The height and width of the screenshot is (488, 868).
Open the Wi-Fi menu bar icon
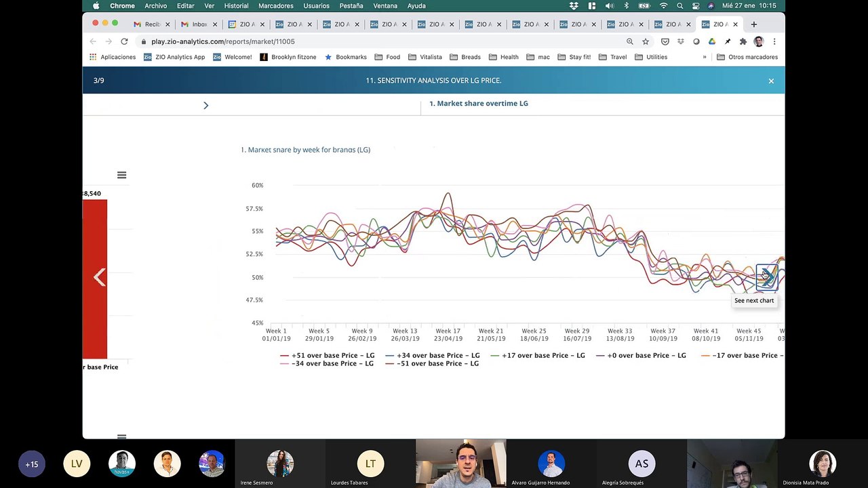(x=663, y=5)
